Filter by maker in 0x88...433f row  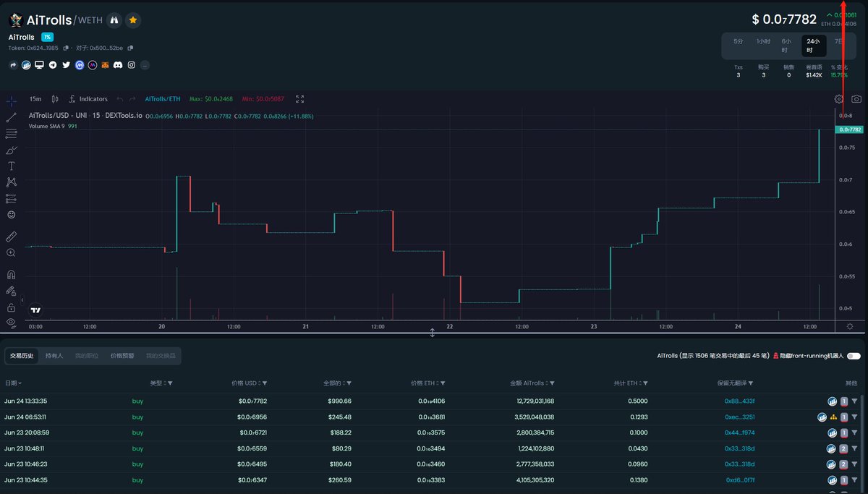tap(854, 401)
